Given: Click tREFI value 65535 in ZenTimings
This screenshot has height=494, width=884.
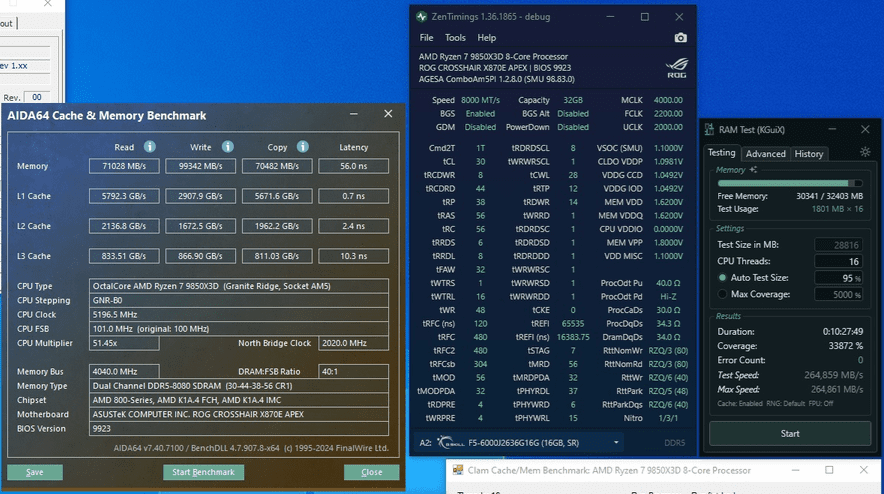Looking at the screenshot, I should click(x=573, y=324).
